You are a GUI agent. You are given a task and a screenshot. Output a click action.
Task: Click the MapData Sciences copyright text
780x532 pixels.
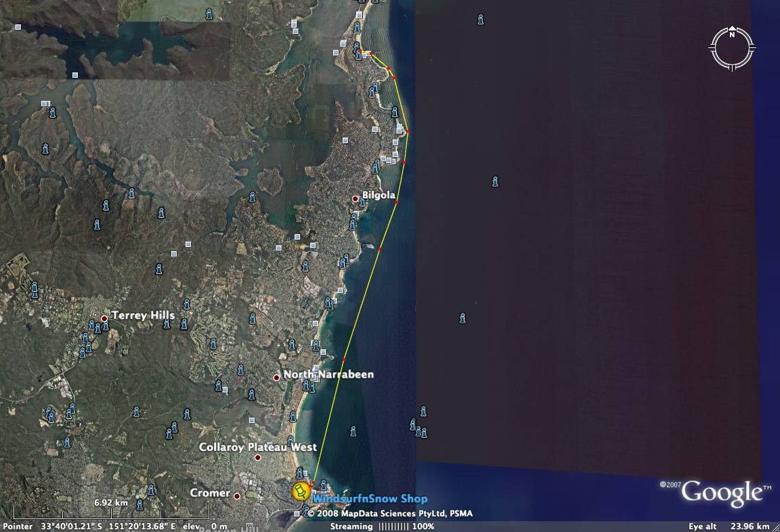tap(390, 514)
